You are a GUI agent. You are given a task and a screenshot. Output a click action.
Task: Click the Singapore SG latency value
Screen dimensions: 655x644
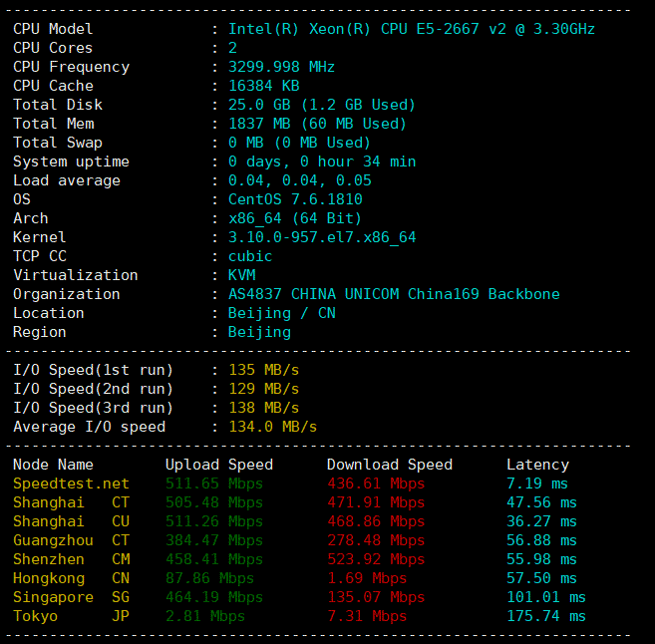point(546,597)
